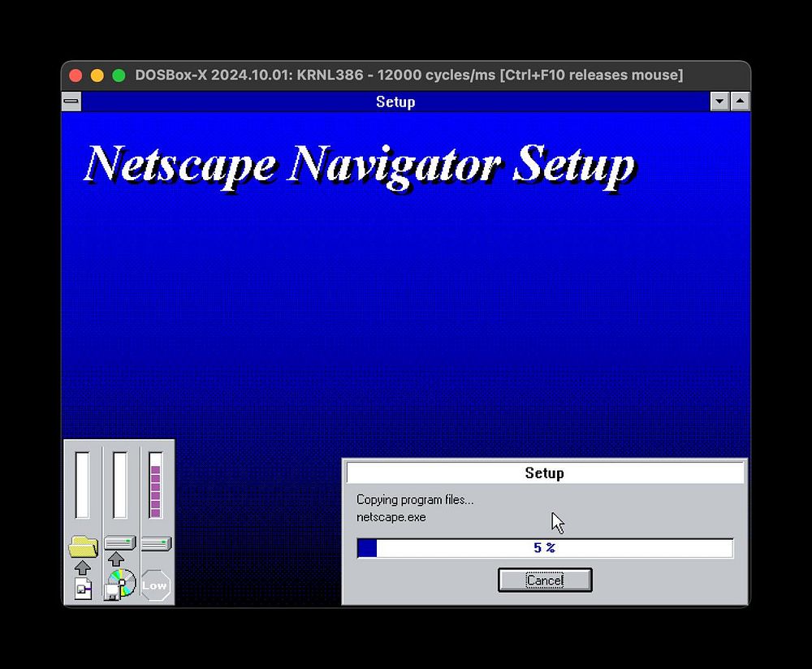Click the document file icon under folder
The height and width of the screenshot is (669, 812).
tap(84, 589)
